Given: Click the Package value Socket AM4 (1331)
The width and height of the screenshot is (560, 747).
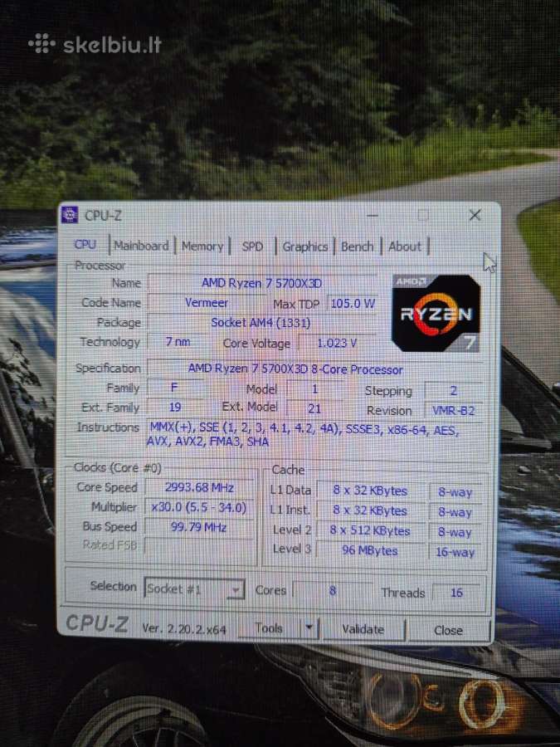Looking at the screenshot, I should coord(261,323).
